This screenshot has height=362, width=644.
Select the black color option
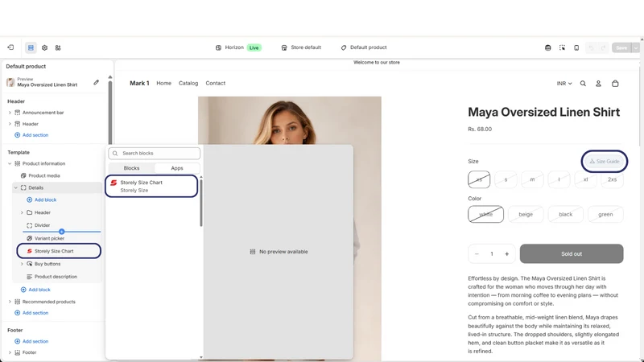pyautogui.click(x=566, y=214)
